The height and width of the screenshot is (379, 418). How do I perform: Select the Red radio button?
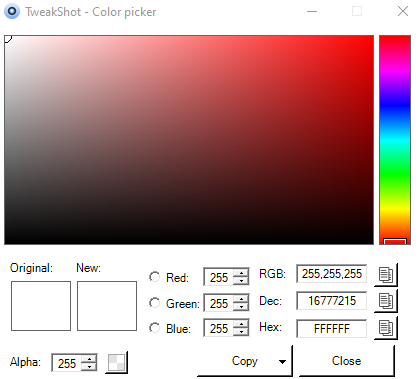[154, 277]
